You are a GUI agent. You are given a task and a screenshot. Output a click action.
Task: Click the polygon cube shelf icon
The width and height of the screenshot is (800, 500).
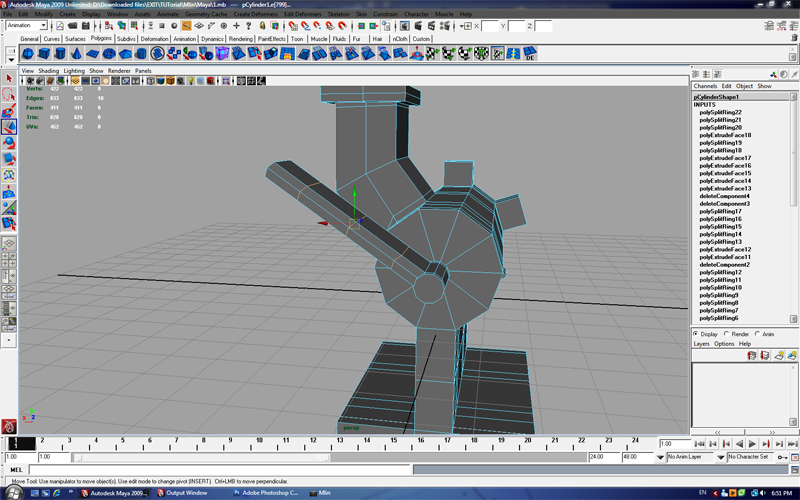(x=45, y=53)
